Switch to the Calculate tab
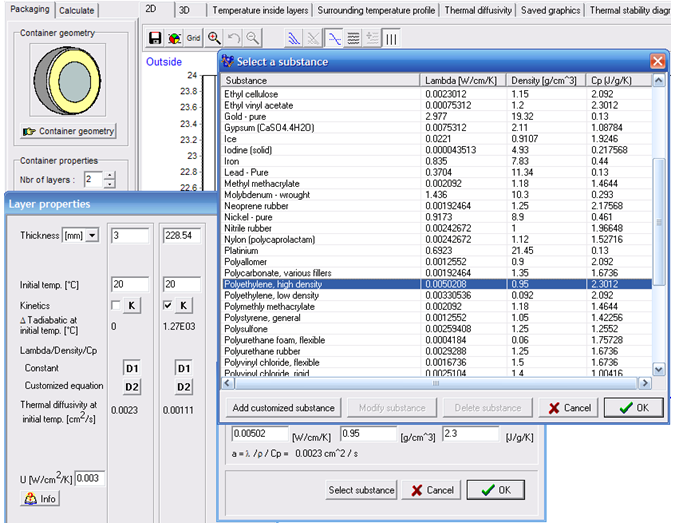 coord(76,10)
